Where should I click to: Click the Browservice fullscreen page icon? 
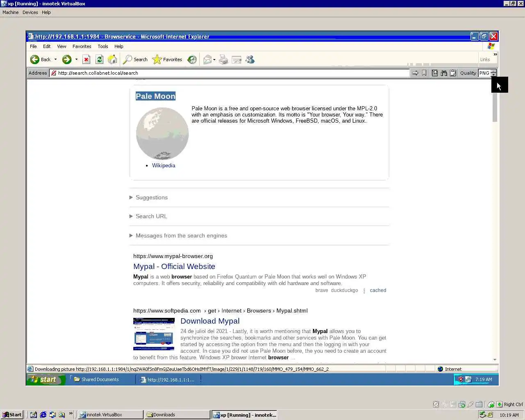click(x=435, y=73)
